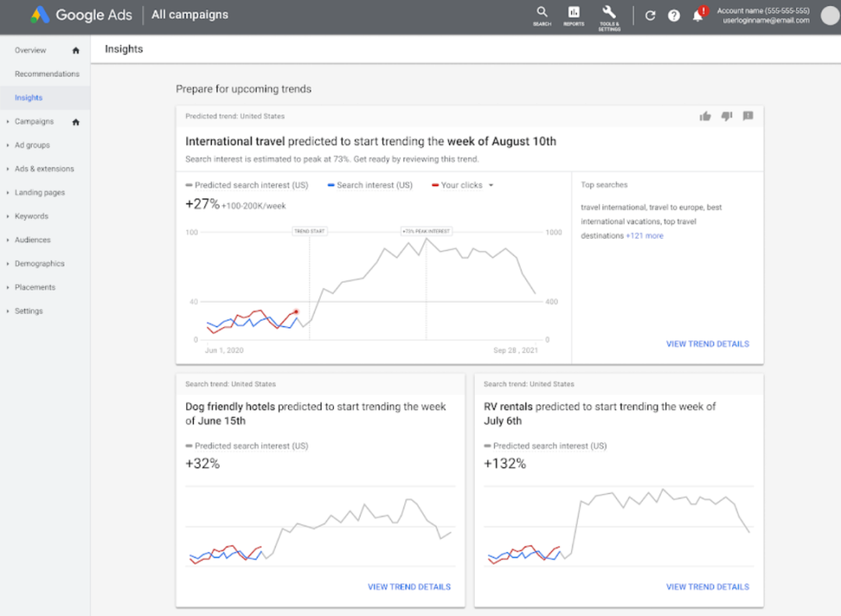The height and width of the screenshot is (616, 841).
Task: Open notifications bell icon
Action: pos(698,15)
